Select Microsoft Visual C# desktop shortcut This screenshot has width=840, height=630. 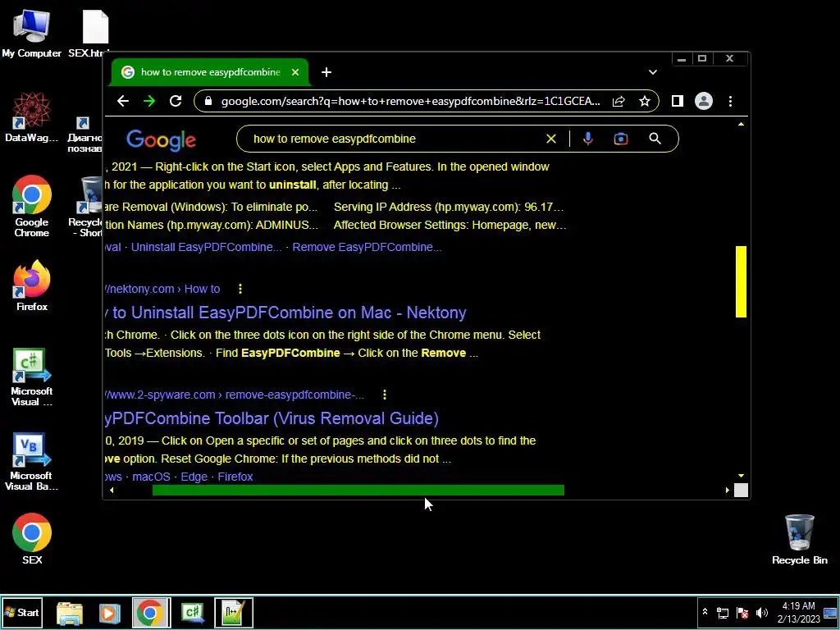tap(32, 377)
